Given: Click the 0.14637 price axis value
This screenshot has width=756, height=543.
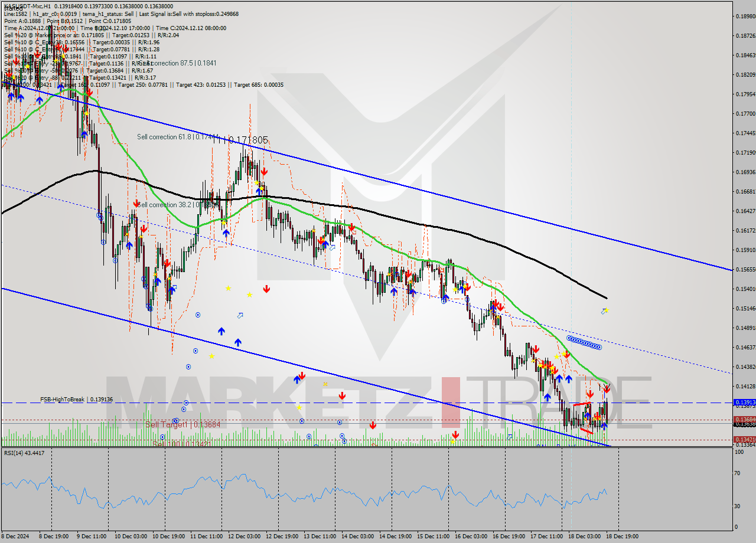Looking at the screenshot, I should click(745, 347).
